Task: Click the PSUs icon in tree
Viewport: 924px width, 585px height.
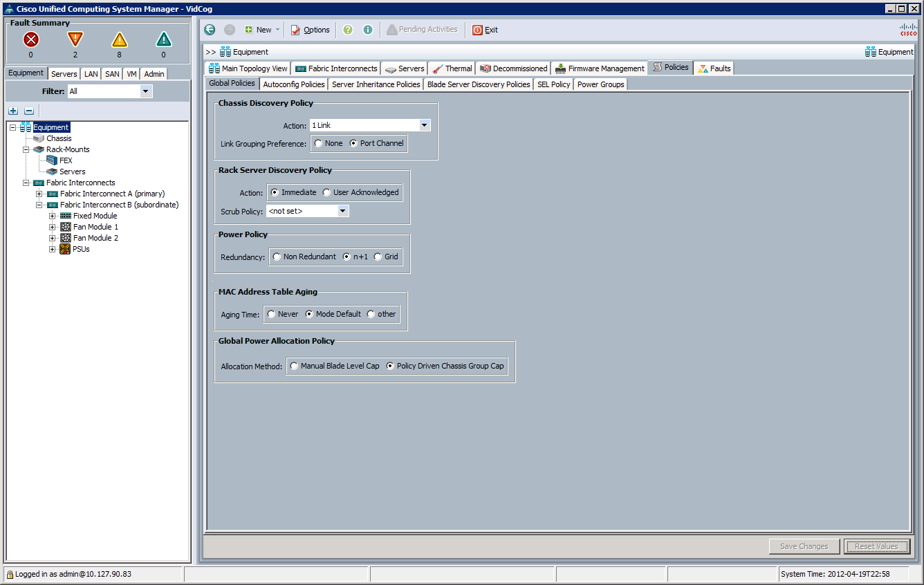Action: 66,249
